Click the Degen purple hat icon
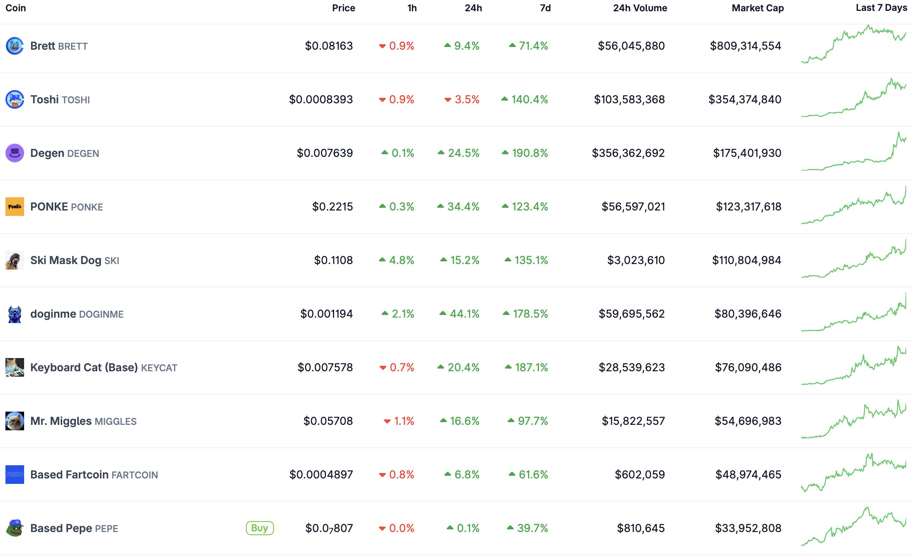924x560 pixels. click(15, 153)
